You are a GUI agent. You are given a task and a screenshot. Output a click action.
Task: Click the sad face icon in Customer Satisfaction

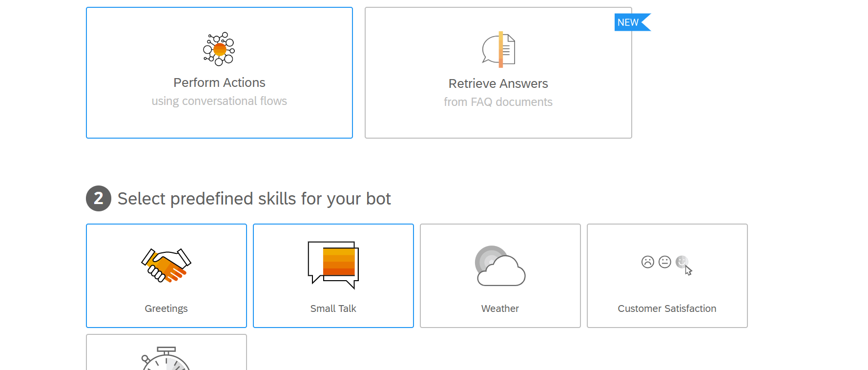pyautogui.click(x=648, y=262)
